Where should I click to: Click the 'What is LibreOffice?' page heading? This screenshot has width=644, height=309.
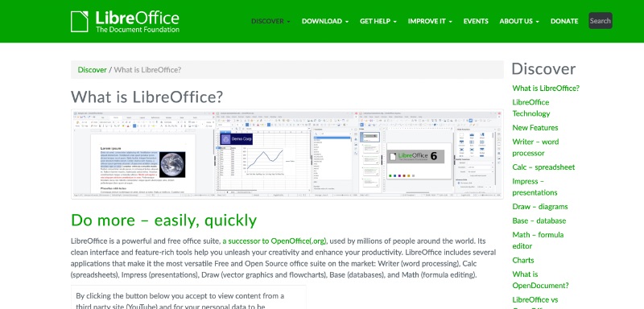pos(147,97)
